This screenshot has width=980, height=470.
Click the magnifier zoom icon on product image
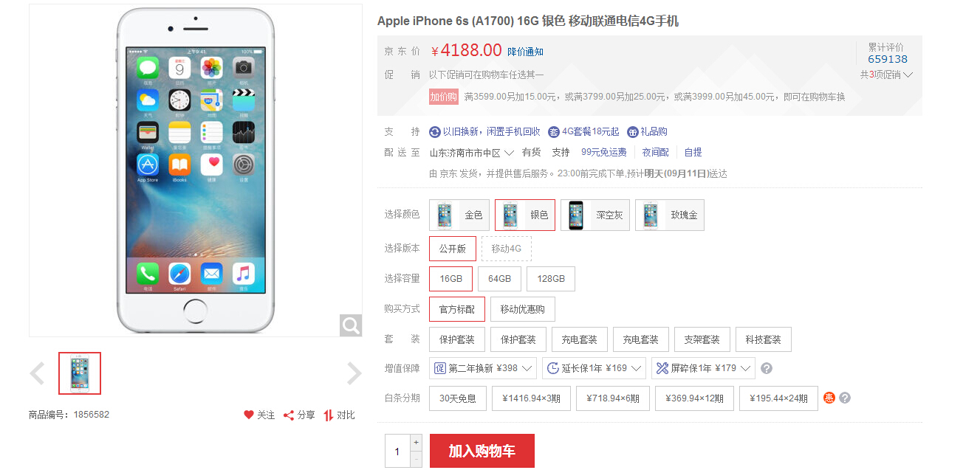click(x=351, y=325)
